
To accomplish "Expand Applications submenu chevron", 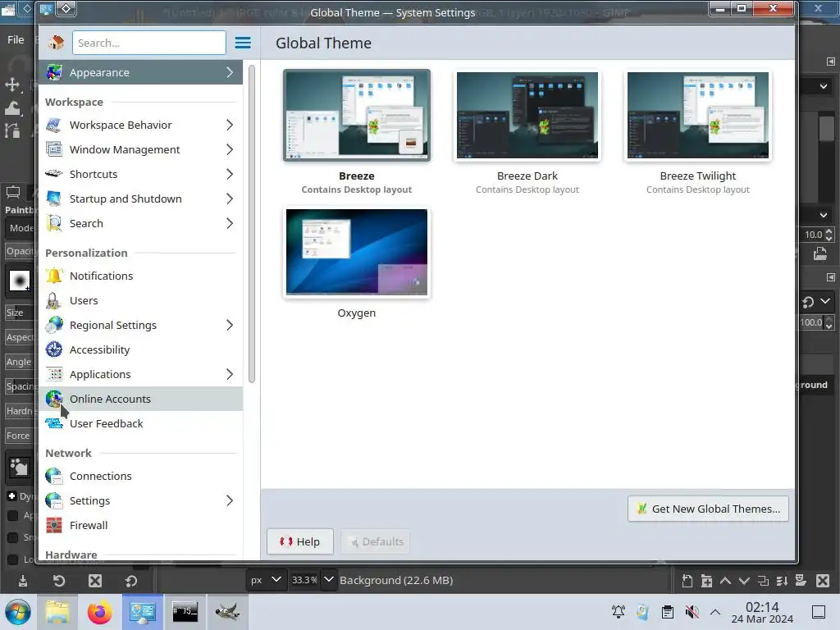I will pos(230,374).
